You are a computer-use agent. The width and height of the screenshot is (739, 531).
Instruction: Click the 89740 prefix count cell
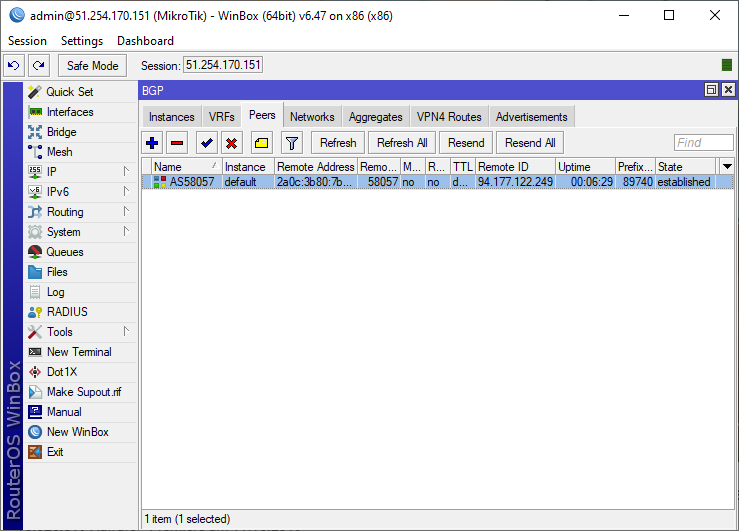pos(635,182)
